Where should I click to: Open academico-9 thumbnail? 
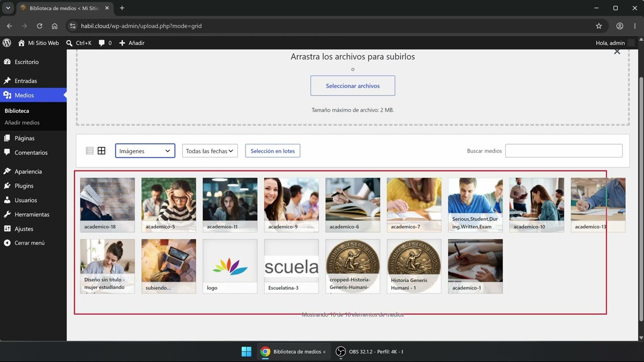click(x=291, y=205)
